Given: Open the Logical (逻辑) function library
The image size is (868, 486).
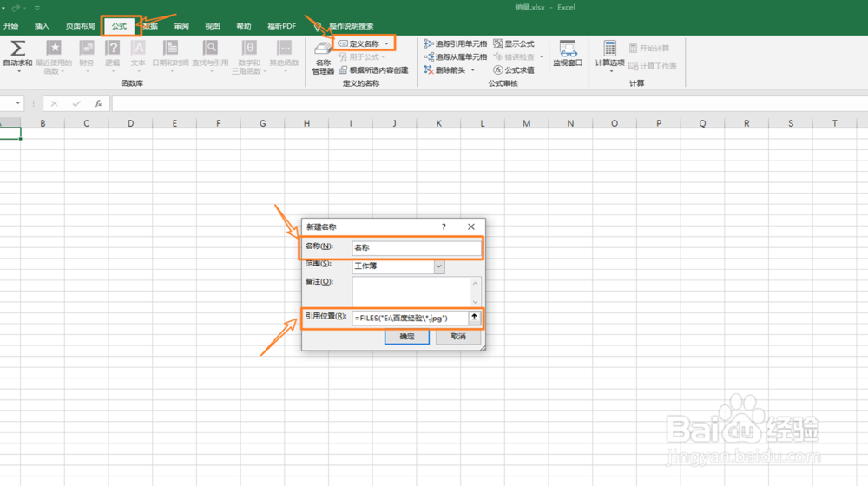Looking at the screenshot, I should pyautogui.click(x=112, y=56).
